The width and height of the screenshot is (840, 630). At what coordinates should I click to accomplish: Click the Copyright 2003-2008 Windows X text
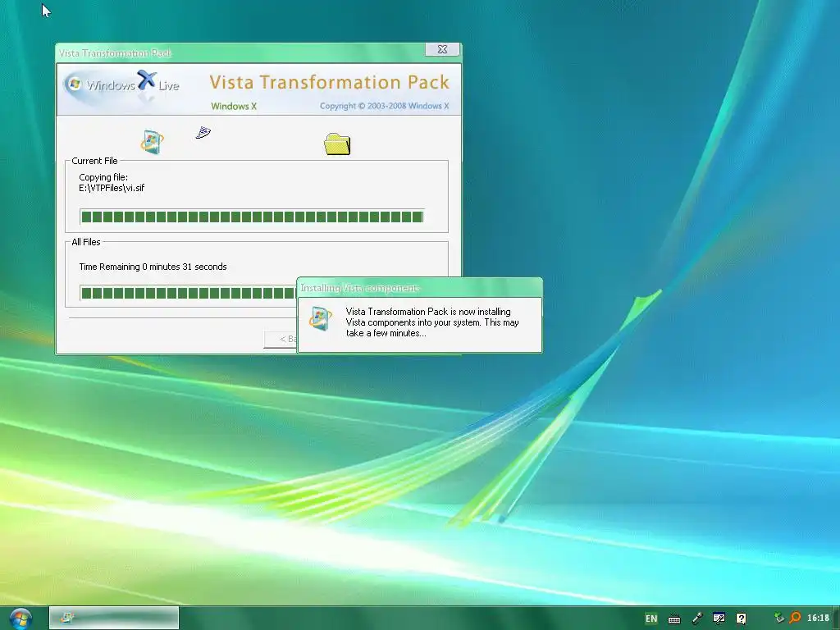pos(384,106)
